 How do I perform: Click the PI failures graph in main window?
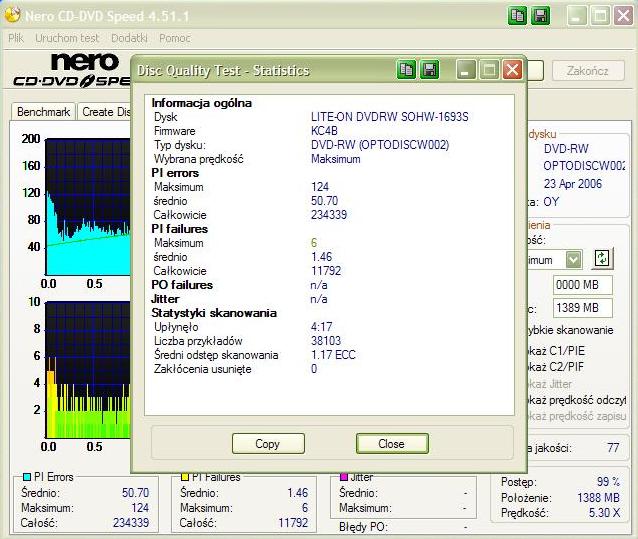coord(87,370)
